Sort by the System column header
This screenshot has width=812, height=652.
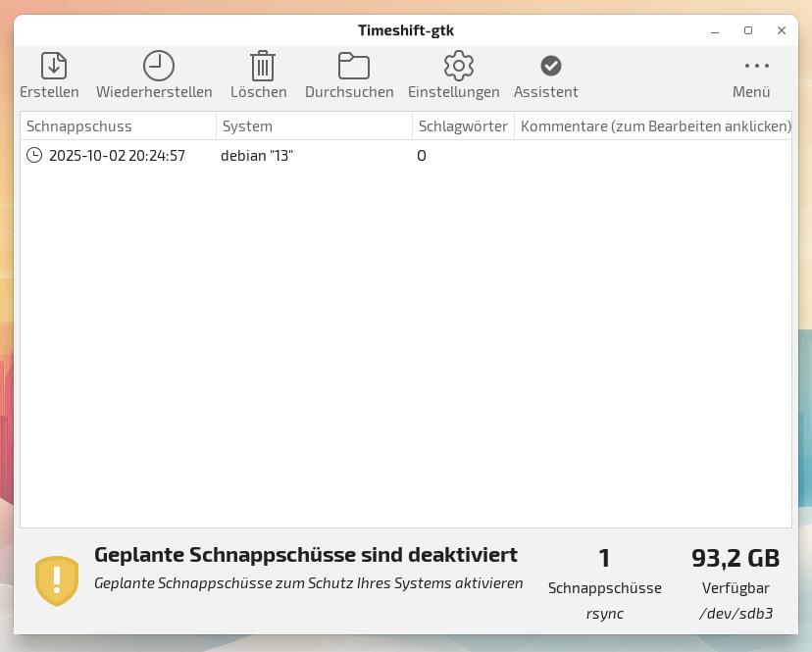(314, 126)
